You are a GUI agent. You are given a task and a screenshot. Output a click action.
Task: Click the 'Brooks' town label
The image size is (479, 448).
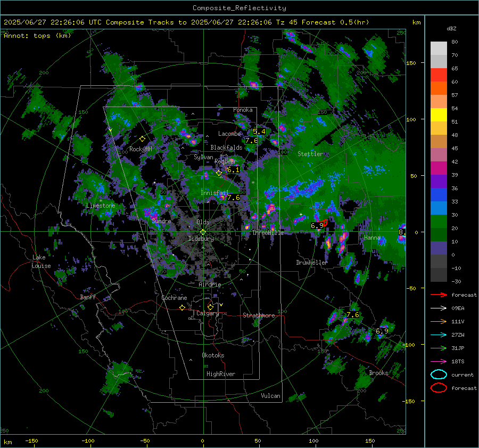click(x=378, y=373)
